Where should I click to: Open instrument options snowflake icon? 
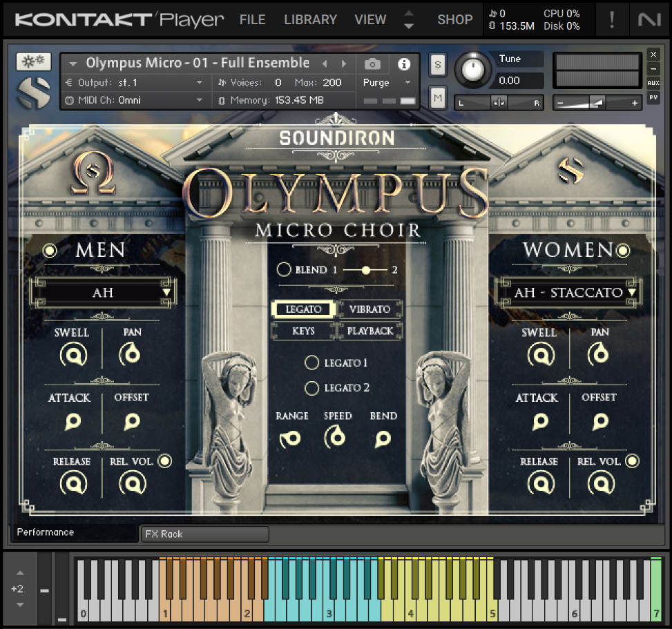(x=33, y=61)
